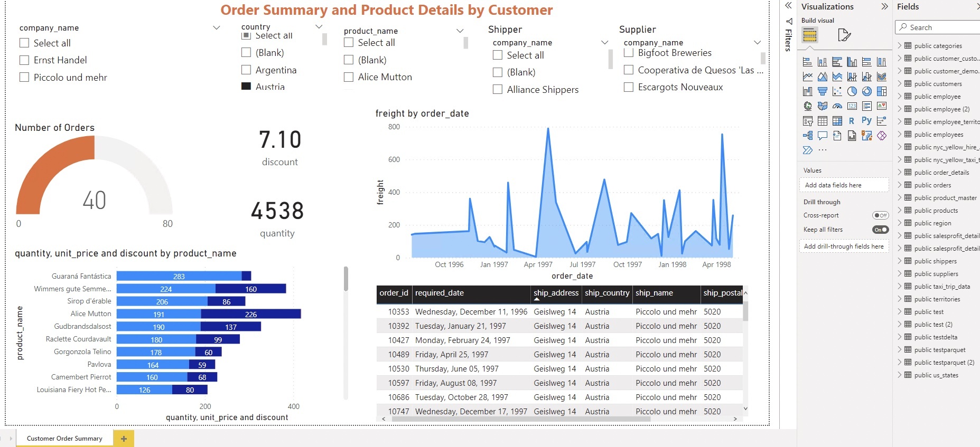
Task: Sort table by order_id column header
Action: tap(394, 293)
